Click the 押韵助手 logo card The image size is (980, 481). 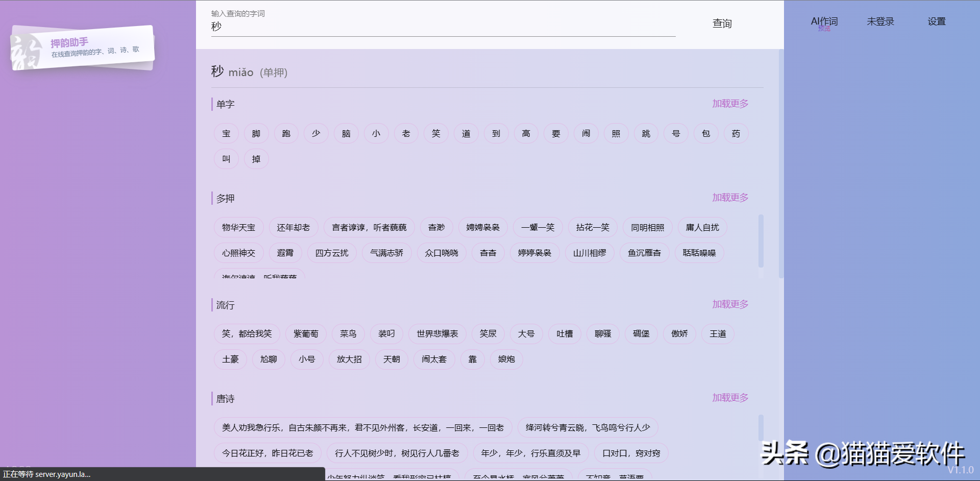click(83, 47)
